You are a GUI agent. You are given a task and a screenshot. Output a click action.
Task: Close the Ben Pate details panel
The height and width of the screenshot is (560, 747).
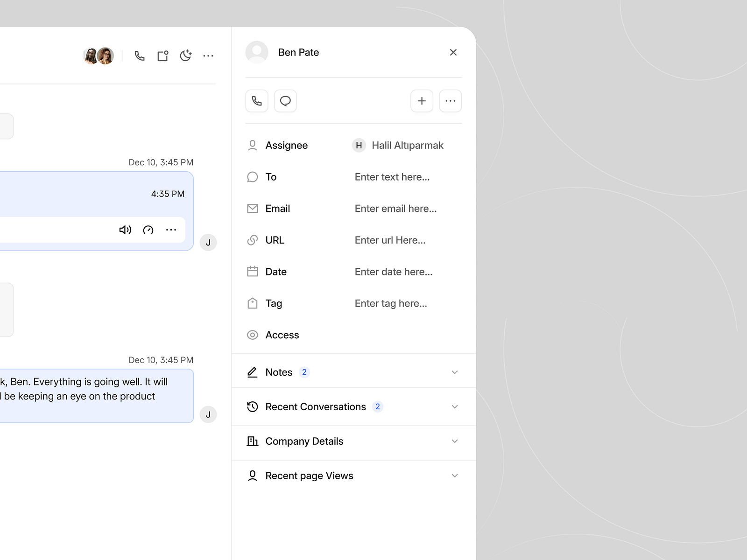tap(453, 52)
